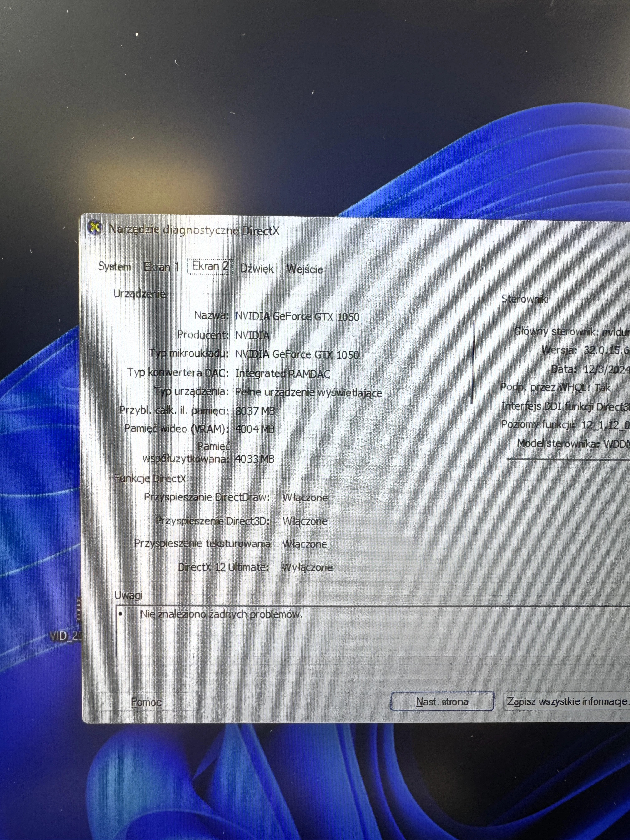Select the Ekran 2 tab
630x840 pixels.
(210, 266)
